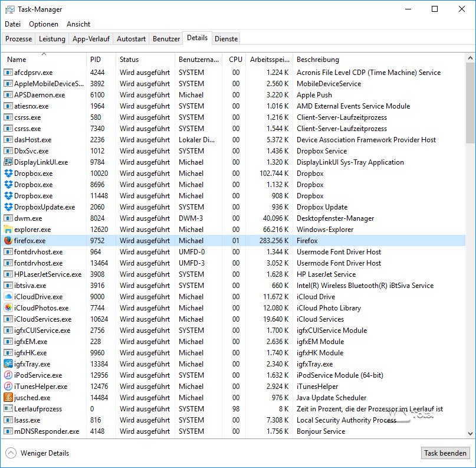Click the Firefox icon beside firefox.exe
Screen dimensions: 476x468
click(8, 241)
